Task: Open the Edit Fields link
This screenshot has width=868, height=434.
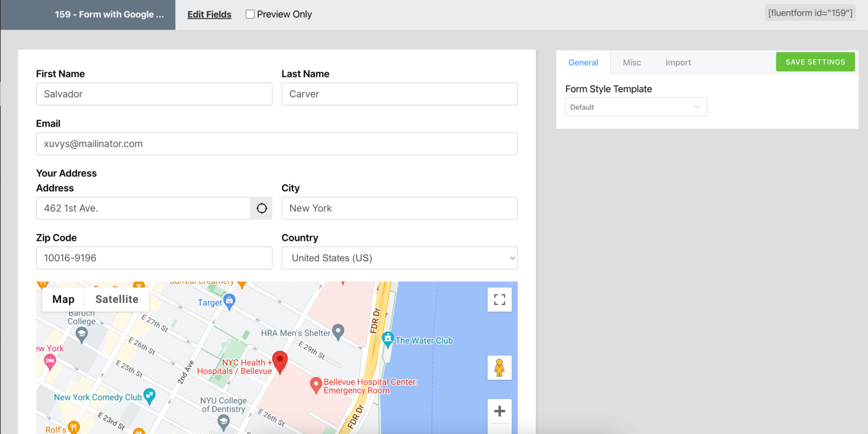Action: coord(209,14)
